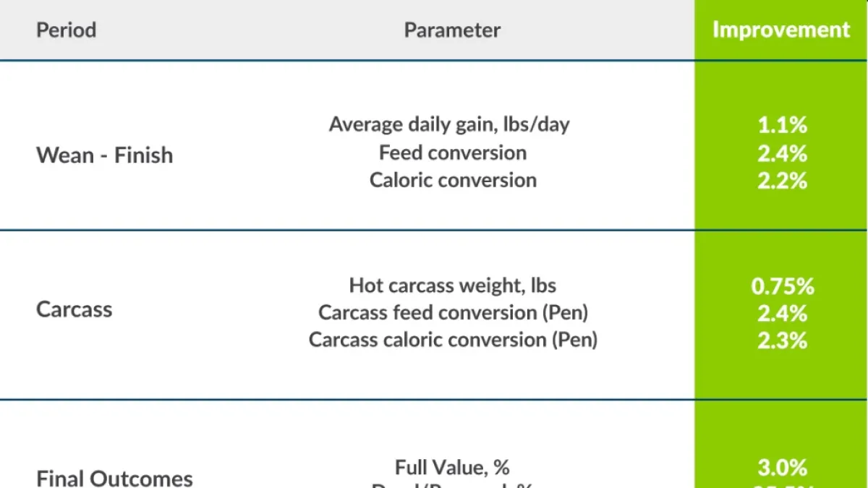Click the Full Value, % parameter

point(453,467)
